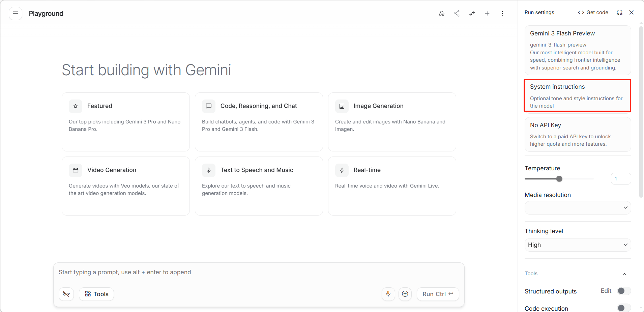This screenshot has width=644, height=312.
Task: Open the Image Generation card
Action: [x=392, y=122]
